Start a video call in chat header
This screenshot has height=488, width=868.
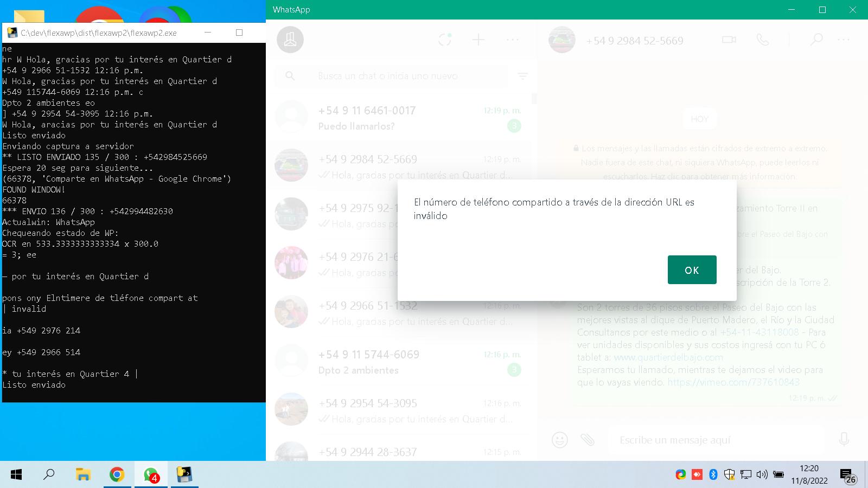click(729, 40)
